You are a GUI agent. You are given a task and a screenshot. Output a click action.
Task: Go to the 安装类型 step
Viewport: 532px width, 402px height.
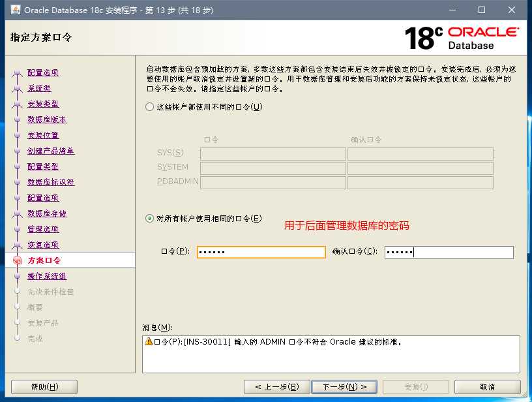pos(43,104)
